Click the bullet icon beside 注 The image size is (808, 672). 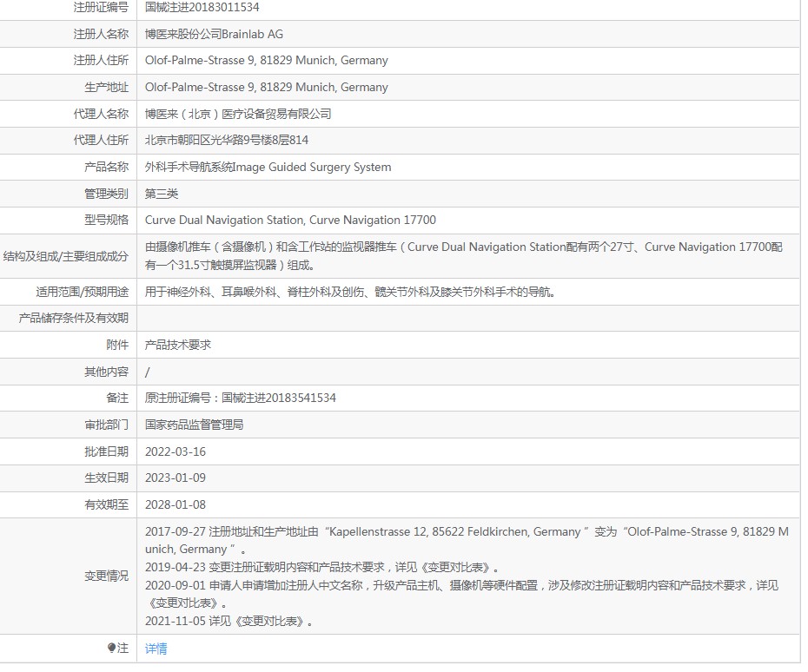click(x=111, y=648)
